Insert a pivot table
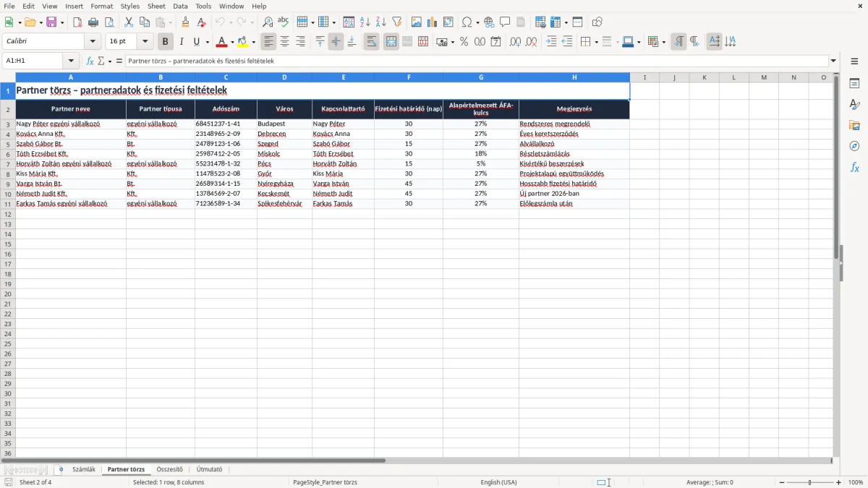 click(x=448, y=22)
